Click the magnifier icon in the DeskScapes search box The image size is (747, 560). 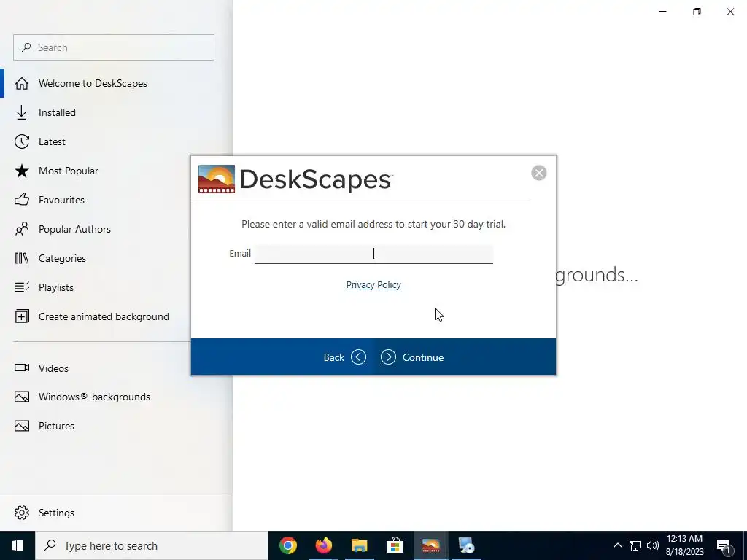pos(27,47)
